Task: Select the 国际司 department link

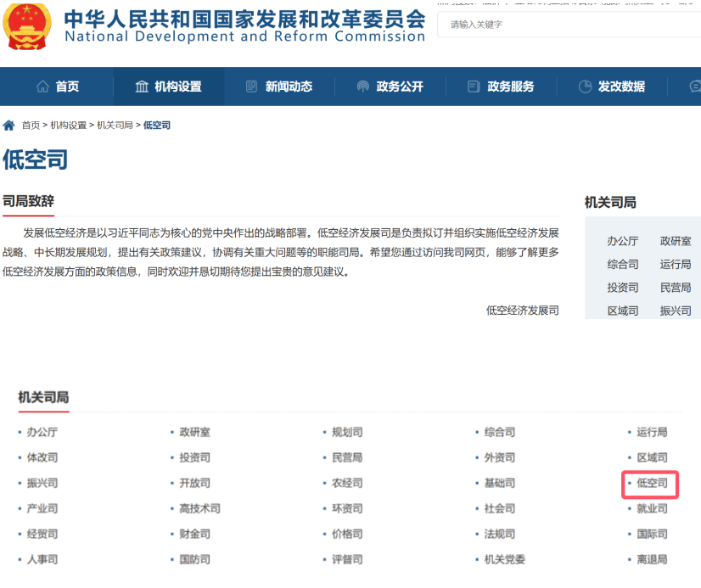Action: pyautogui.click(x=652, y=534)
